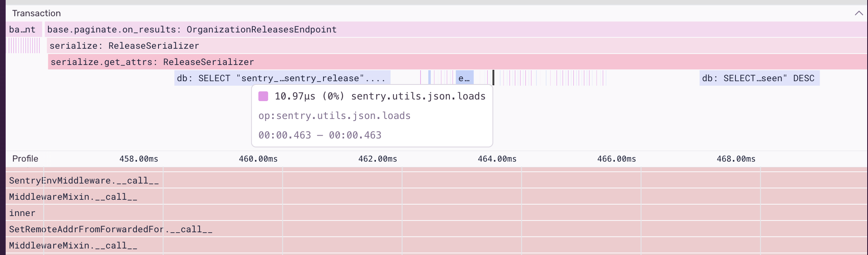Collapse the Transaction panel using the chevron
The height and width of the screenshot is (255, 868).
point(858,13)
